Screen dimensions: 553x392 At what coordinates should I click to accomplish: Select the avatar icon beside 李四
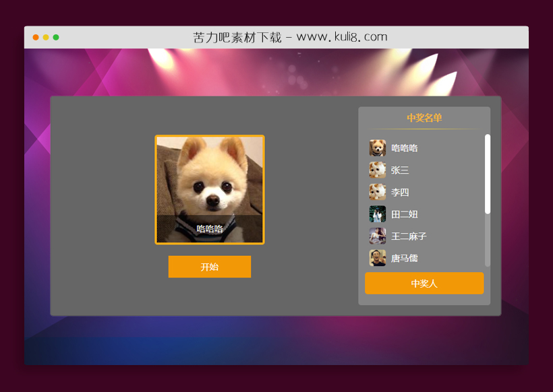(377, 193)
